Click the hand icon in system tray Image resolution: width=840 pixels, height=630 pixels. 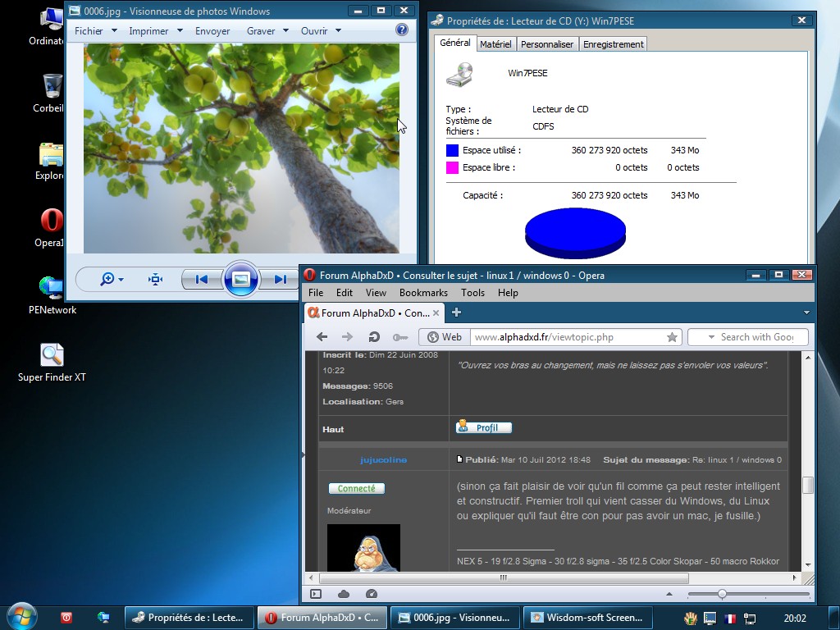pos(690,619)
